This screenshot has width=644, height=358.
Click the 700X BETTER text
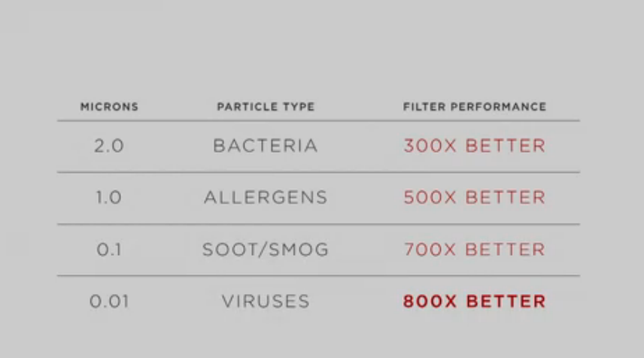(x=475, y=250)
